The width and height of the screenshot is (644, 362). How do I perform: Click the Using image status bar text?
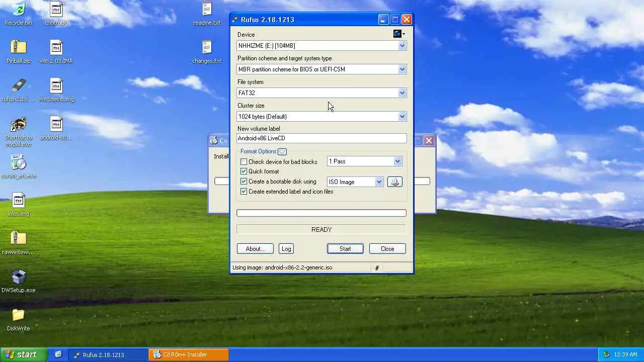pos(282,268)
